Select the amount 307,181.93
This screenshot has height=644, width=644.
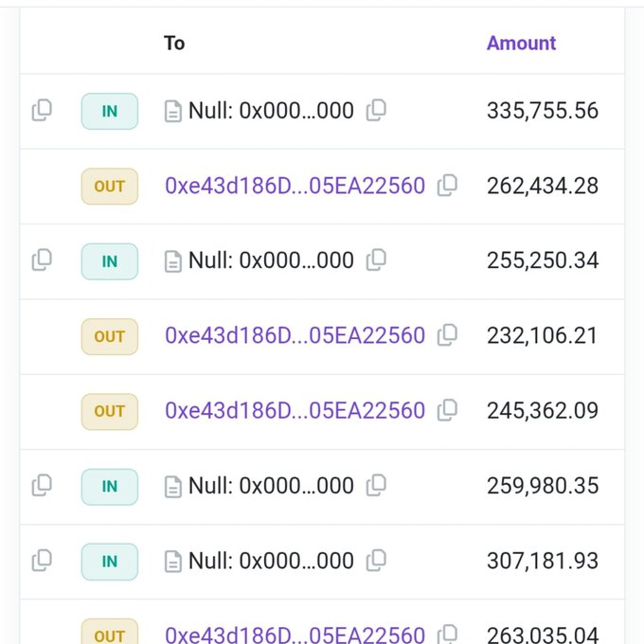[543, 561]
